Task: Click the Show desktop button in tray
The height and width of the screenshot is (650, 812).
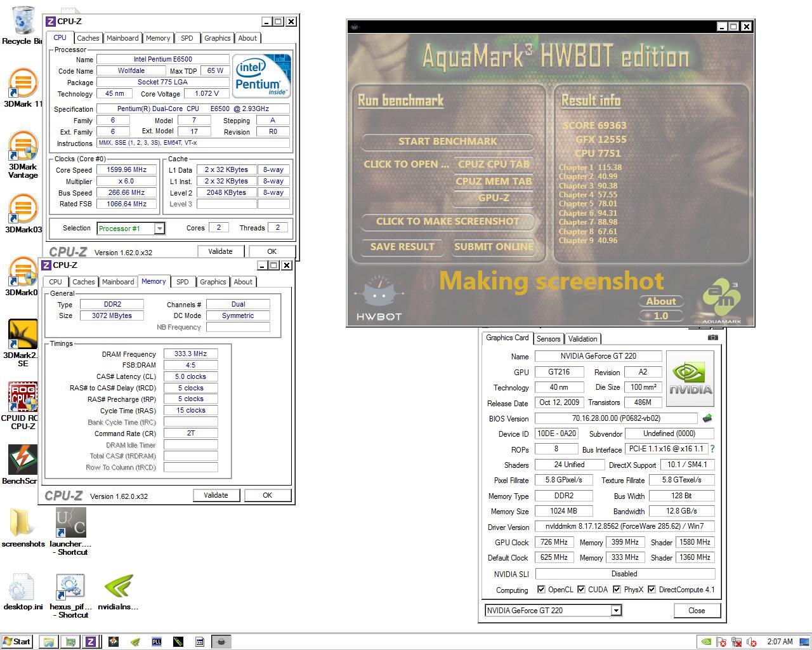Action: (804, 642)
